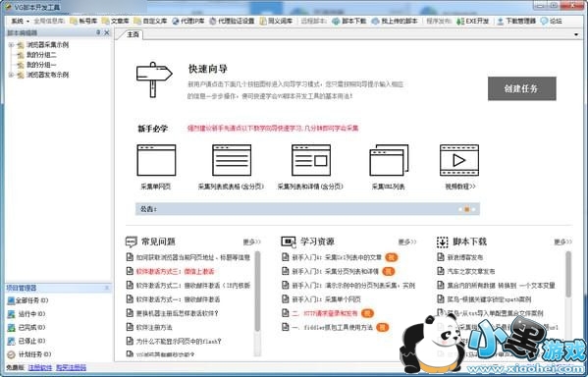Launch the EXE开发 tool
This screenshot has height=377, width=588.
pyautogui.click(x=472, y=21)
